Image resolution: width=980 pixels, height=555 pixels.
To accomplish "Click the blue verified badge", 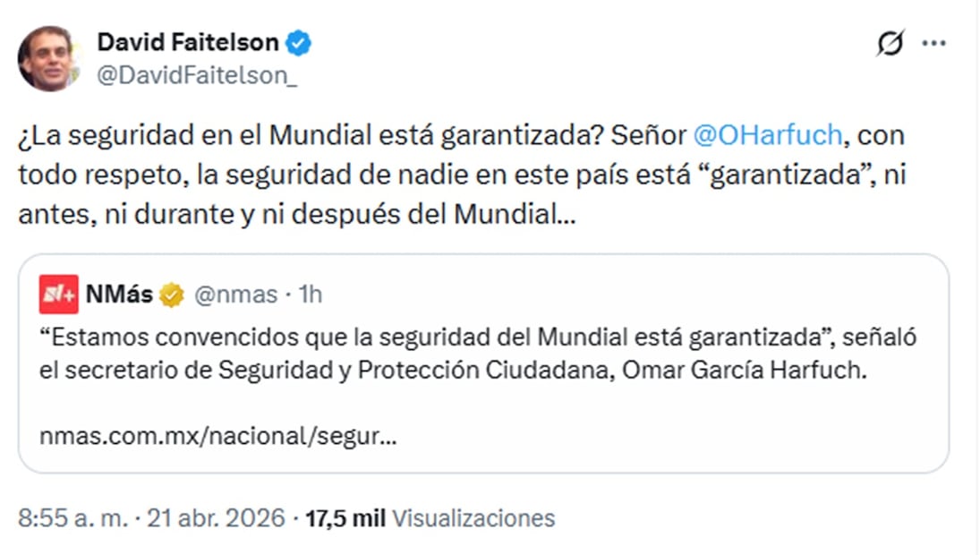I will 299,42.
